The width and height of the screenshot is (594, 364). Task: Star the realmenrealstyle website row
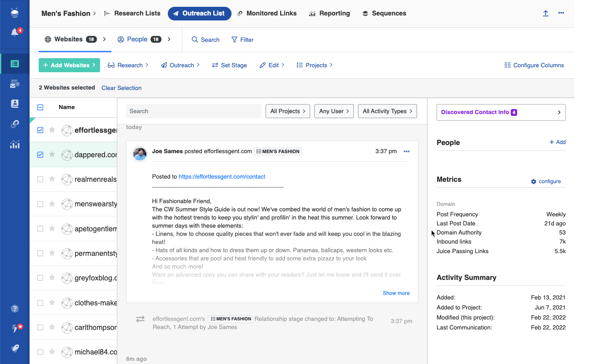coord(52,179)
